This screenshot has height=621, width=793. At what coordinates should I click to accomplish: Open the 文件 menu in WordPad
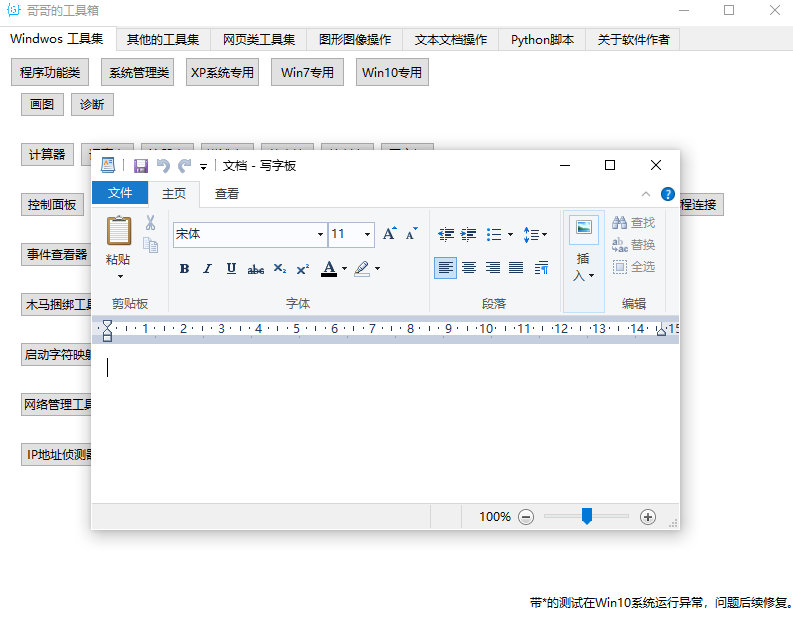click(120, 193)
